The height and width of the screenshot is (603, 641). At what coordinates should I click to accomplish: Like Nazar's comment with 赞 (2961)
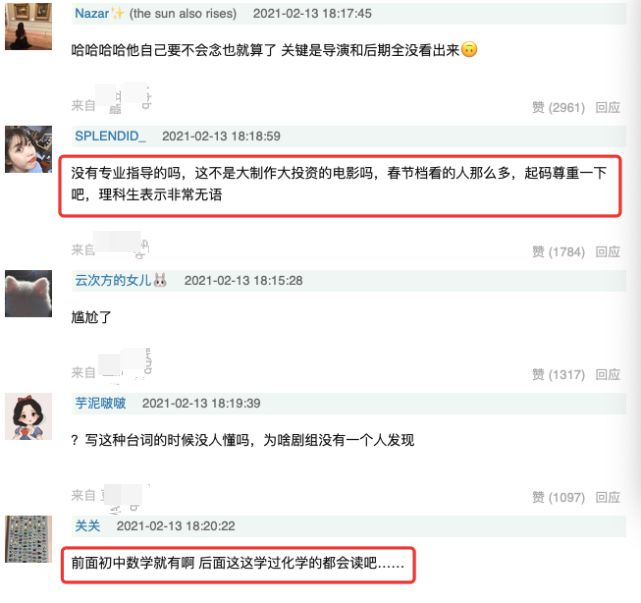click(x=558, y=108)
